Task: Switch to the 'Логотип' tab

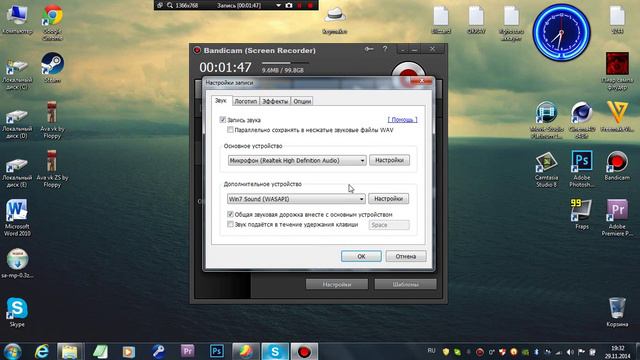Action: 246,101
